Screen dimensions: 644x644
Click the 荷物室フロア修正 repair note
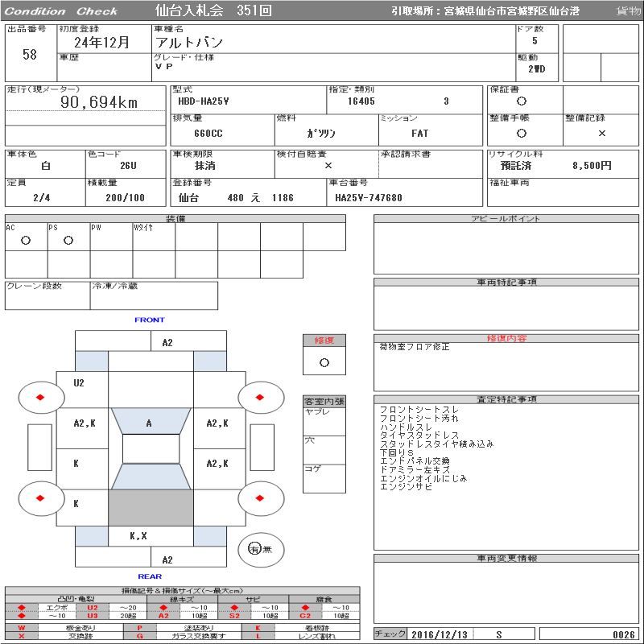click(415, 347)
